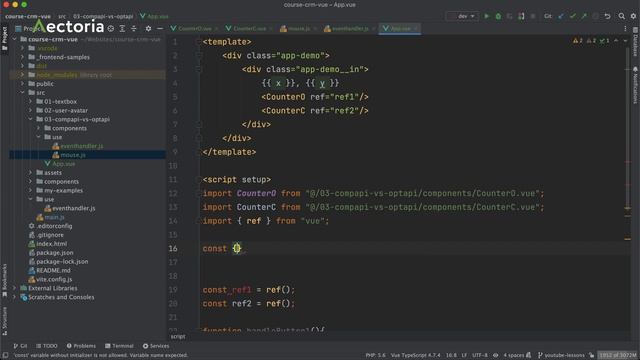This screenshot has height=360, width=640.
Task: Expand External Libraries node
Action: [x=14, y=288]
